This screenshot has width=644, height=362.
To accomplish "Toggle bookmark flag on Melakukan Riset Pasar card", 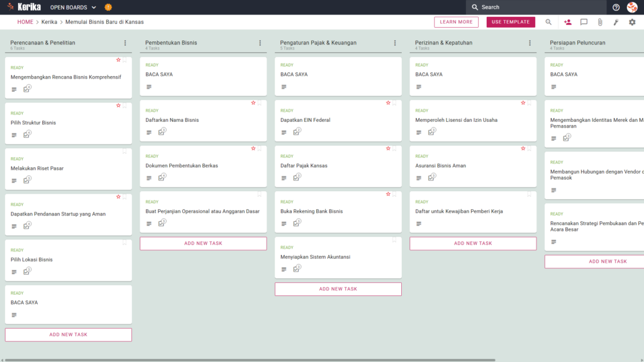I will (x=125, y=151).
